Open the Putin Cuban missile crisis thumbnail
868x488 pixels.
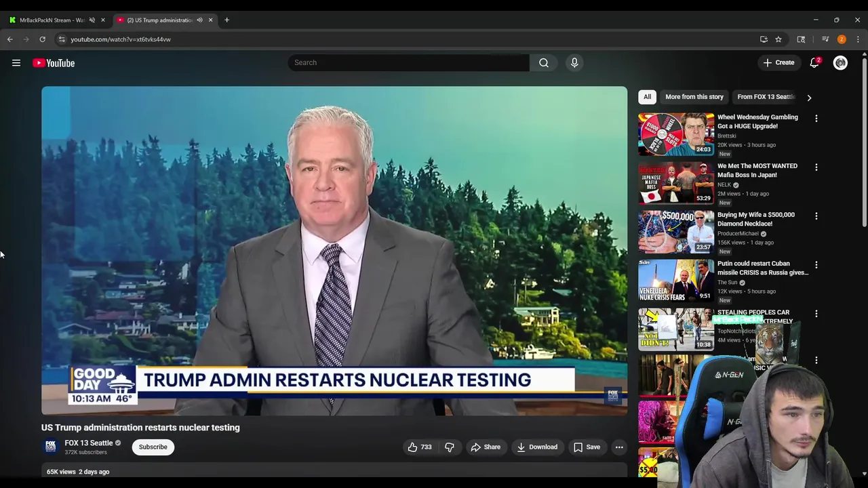coord(676,281)
